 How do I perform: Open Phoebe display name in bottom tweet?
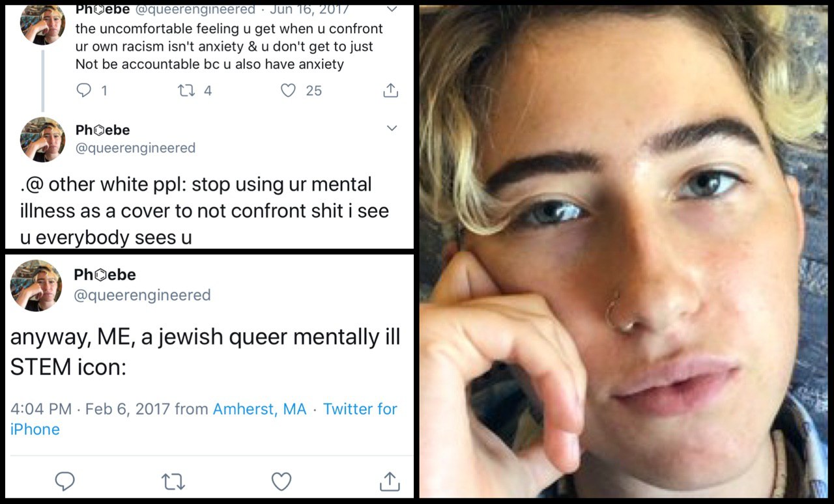click(x=105, y=275)
